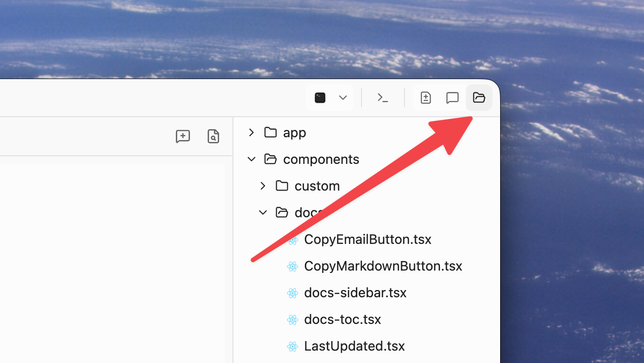644x363 pixels.
Task: Click React icon beside docs-toc.tsx
Action: click(293, 320)
